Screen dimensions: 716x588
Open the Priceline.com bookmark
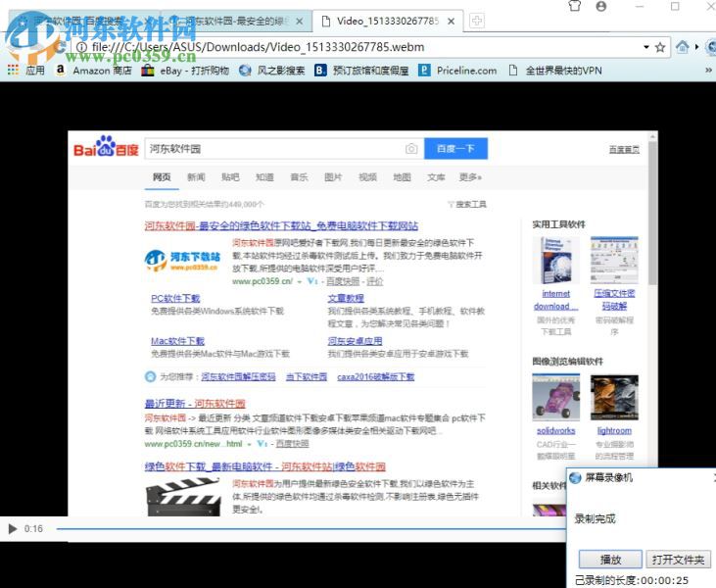(x=457, y=71)
